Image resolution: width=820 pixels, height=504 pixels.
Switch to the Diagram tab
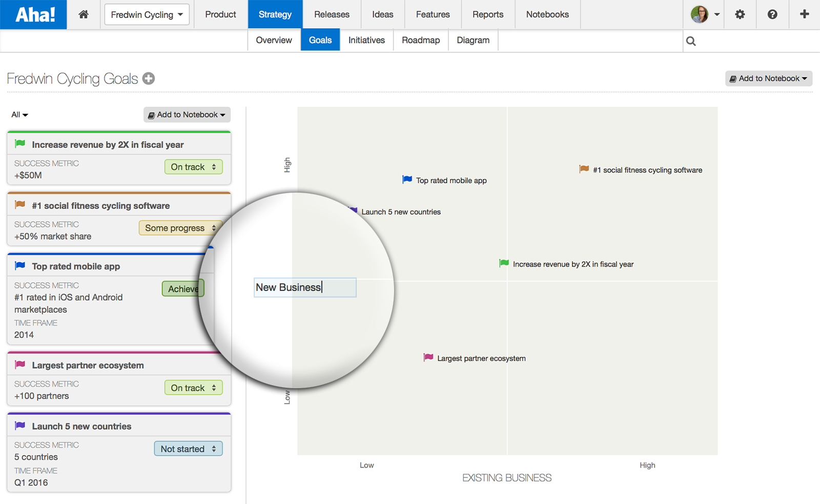(473, 40)
